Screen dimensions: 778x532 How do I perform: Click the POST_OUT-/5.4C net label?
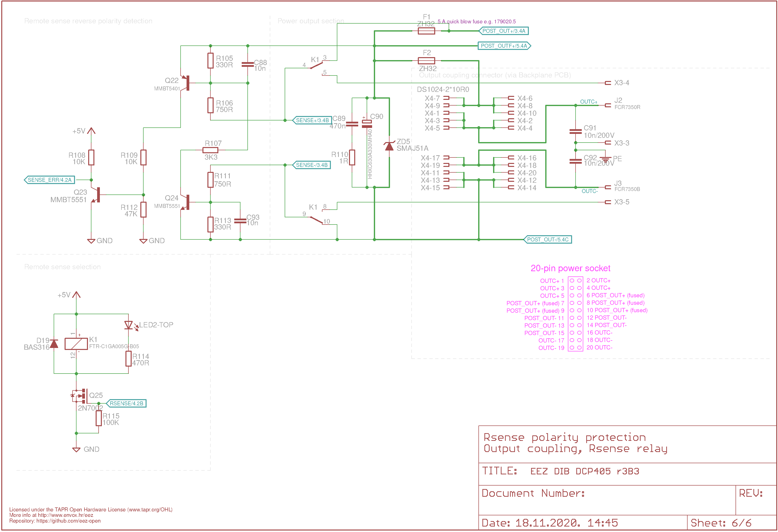(548, 239)
